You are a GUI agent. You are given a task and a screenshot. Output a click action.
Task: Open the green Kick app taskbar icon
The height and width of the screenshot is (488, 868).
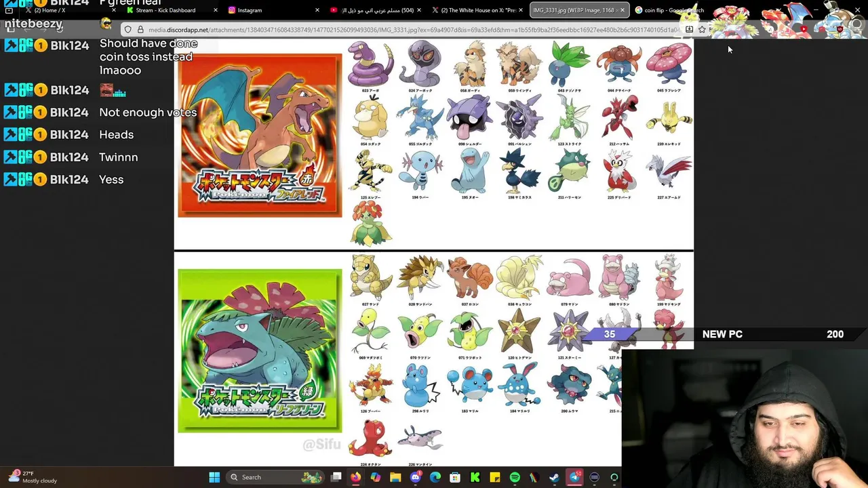[475, 477]
